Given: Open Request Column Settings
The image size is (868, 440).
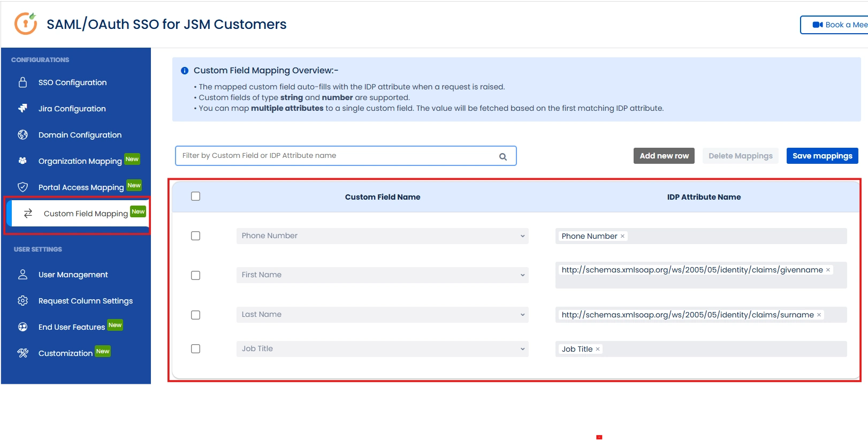Looking at the screenshot, I should pos(86,301).
